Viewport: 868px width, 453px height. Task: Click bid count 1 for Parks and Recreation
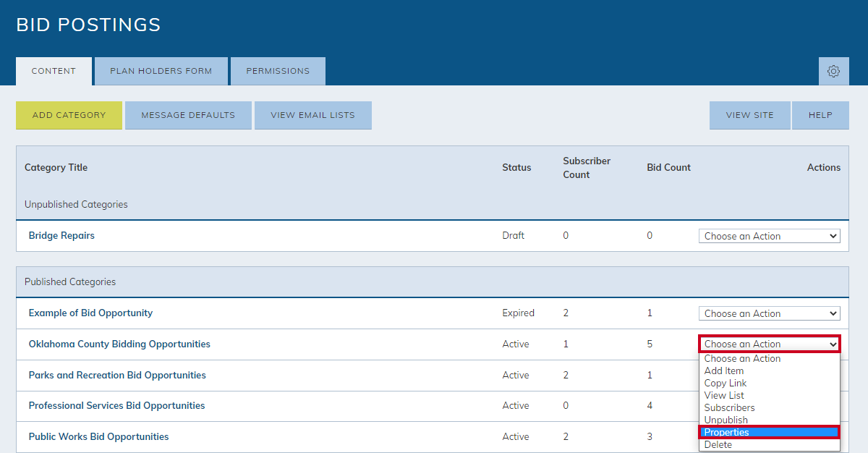pos(650,375)
